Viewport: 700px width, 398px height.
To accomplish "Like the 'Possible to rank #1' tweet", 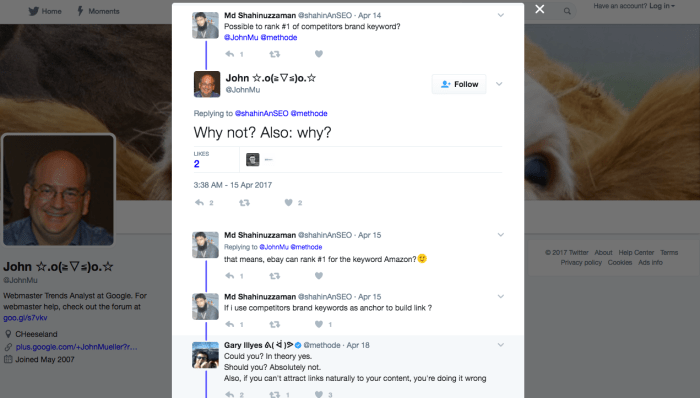I will tap(319, 54).
